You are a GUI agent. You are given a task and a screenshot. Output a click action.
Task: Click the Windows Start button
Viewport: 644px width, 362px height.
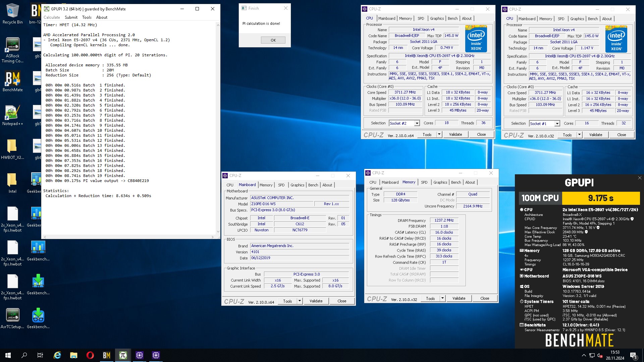[x=8, y=355]
